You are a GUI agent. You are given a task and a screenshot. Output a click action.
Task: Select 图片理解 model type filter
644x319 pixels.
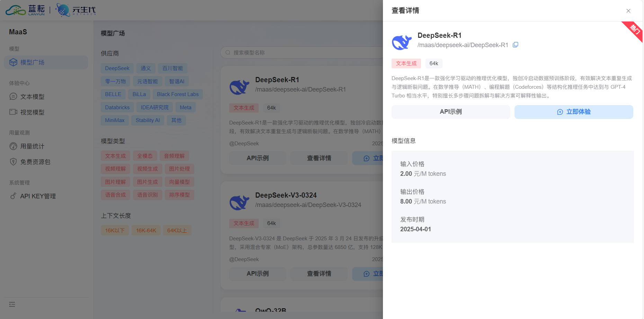(115, 182)
